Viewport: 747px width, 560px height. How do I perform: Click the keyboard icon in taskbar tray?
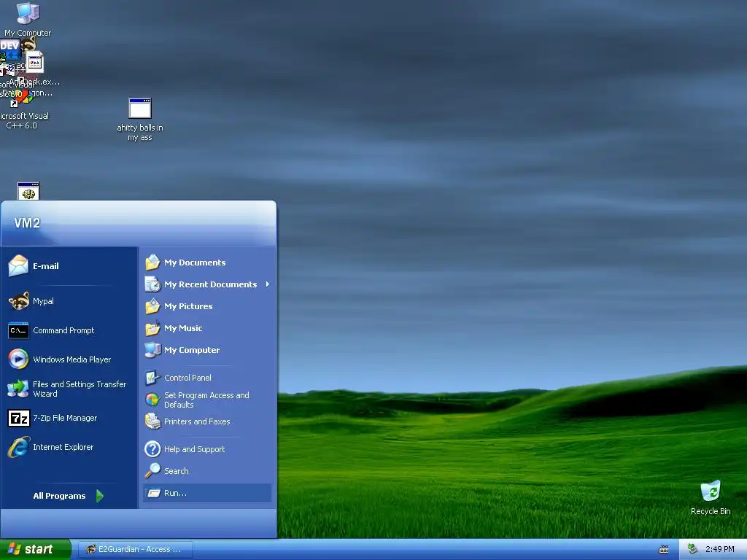pos(663,550)
